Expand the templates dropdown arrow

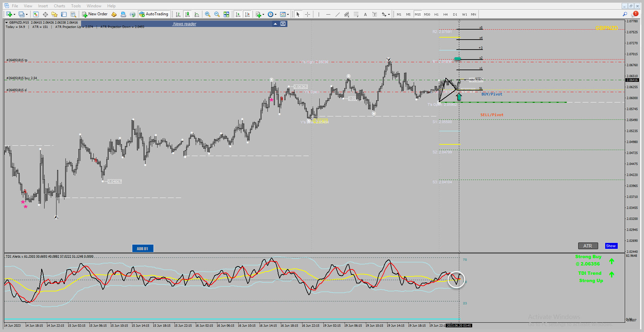point(288,14)
